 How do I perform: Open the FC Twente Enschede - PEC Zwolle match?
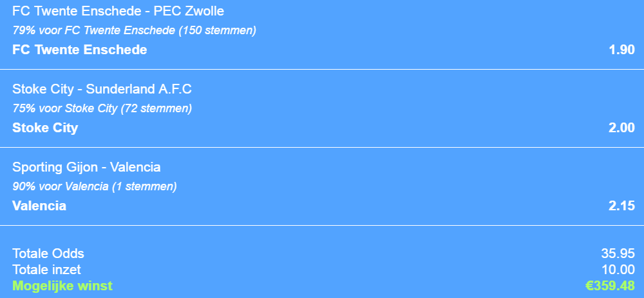(x=118, y=11)
